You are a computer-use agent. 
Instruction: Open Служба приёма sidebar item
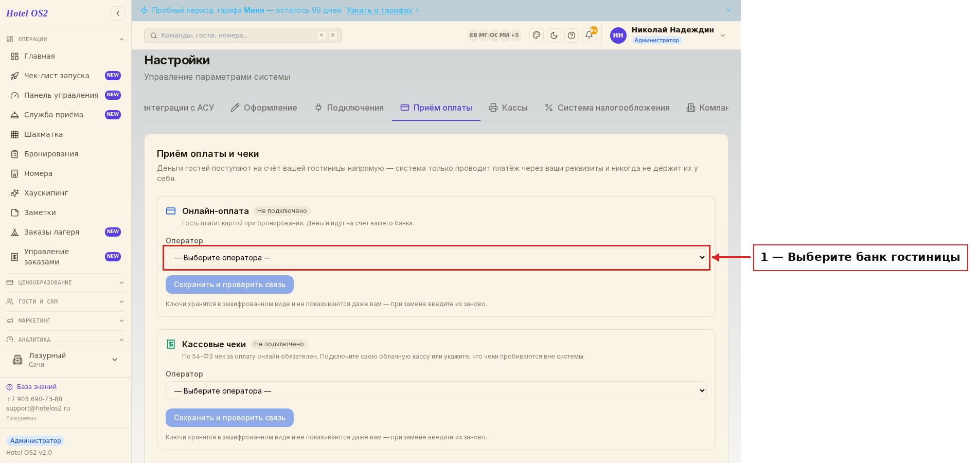point(66,115)
